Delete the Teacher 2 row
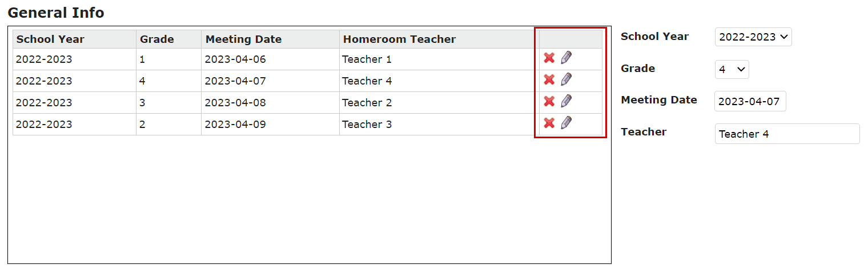 549,101
